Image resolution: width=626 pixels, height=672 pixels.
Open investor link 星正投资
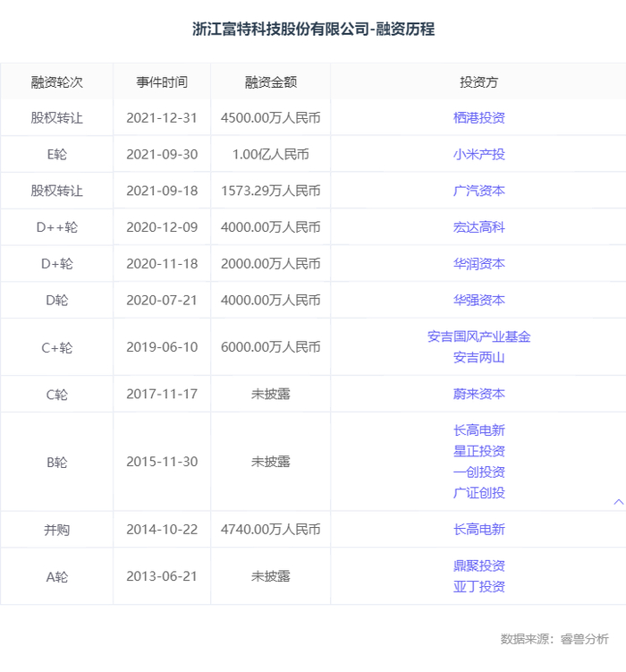(x=478, y=451)
